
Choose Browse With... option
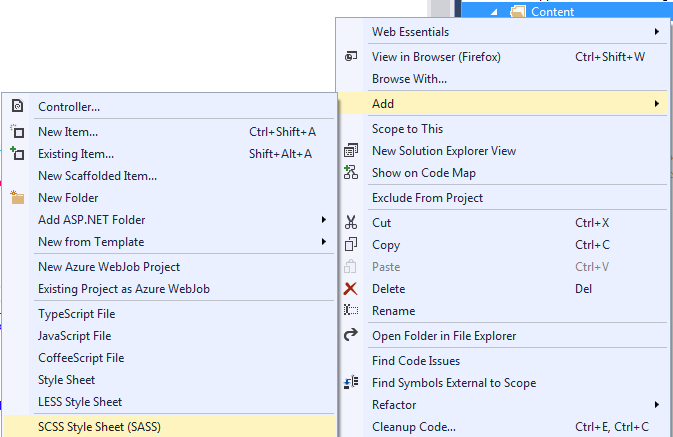click(x=409, y=78)
